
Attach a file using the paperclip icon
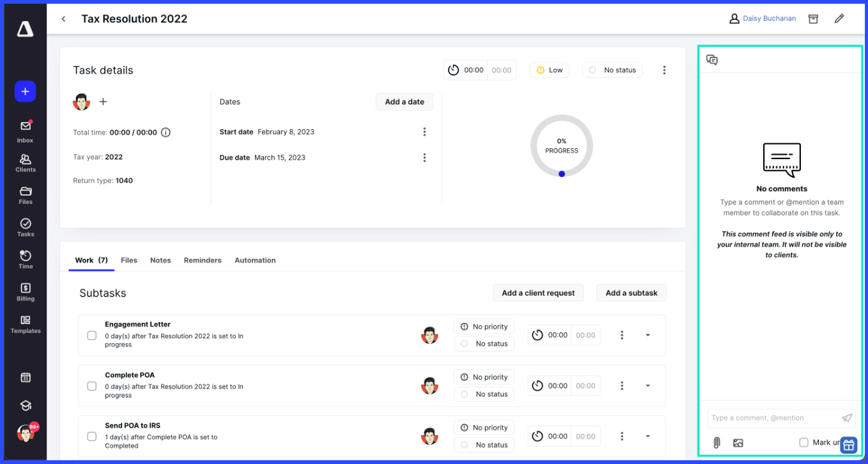pyautogui.click(x=717, y=442)
